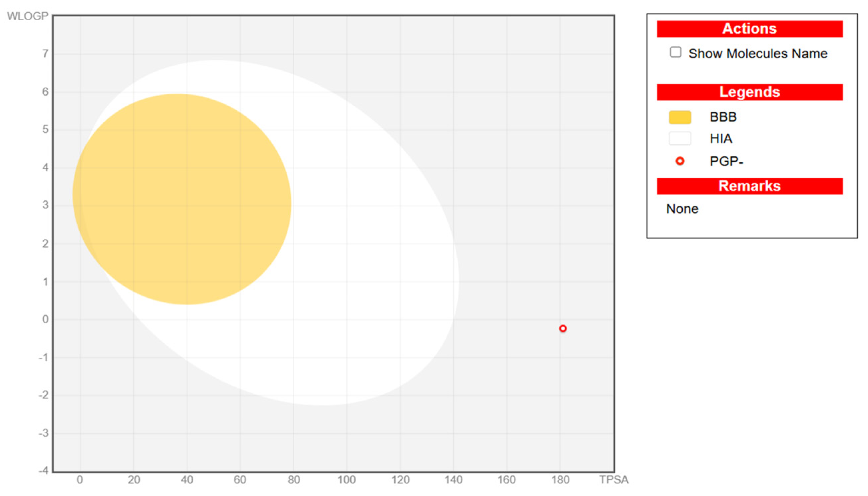The height and width of the screenshot is (496, 868).
Task: Click the 'None' remarks text
Action: (x=682, y=209)
